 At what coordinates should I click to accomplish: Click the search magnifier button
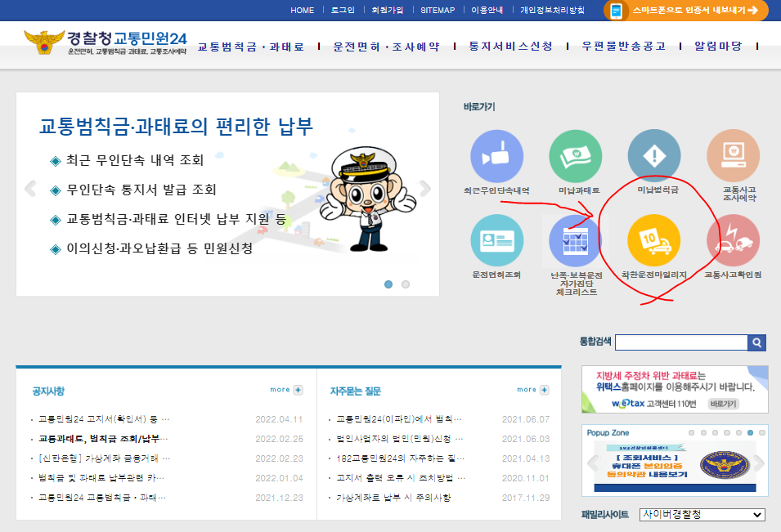click(x=756, y=342)
